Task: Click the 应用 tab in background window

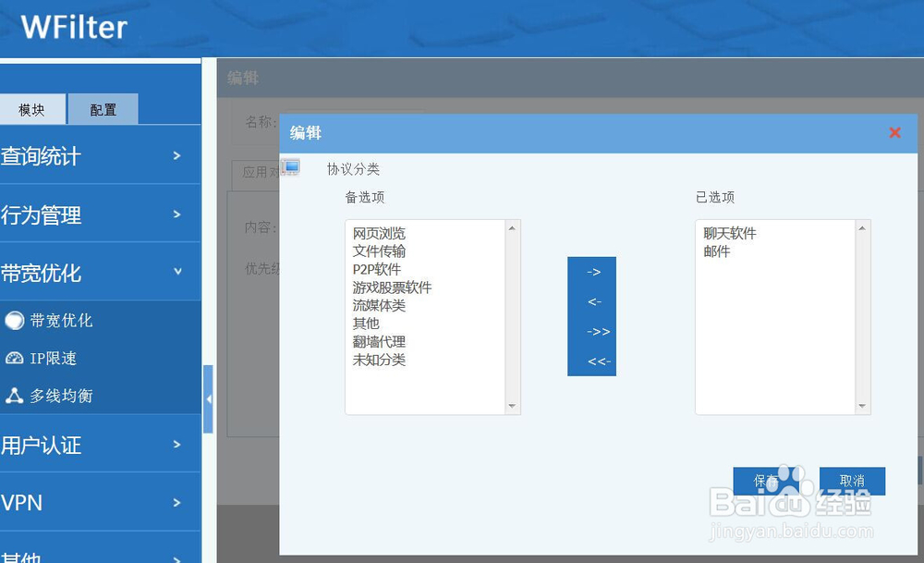Action: click(x=256, y=173)
